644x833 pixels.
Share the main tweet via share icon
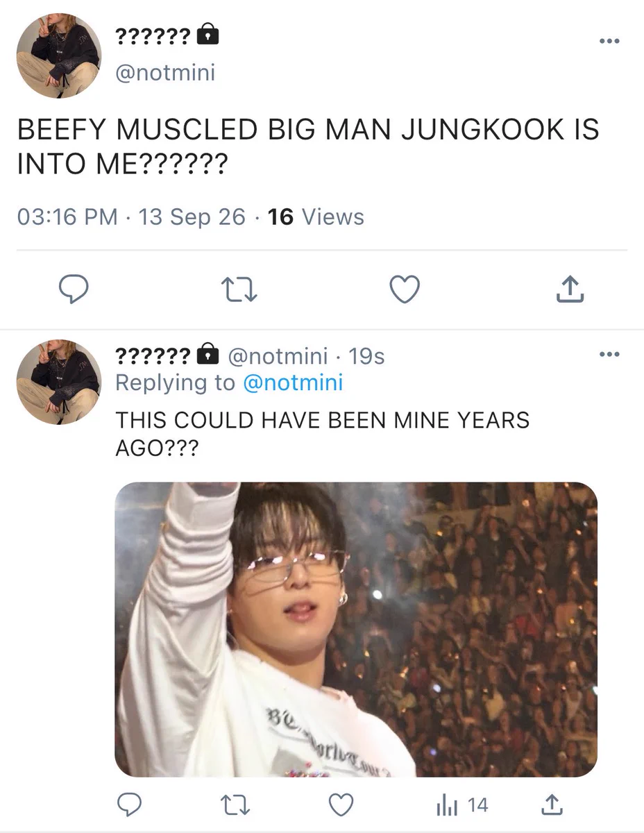pos(570,289)
